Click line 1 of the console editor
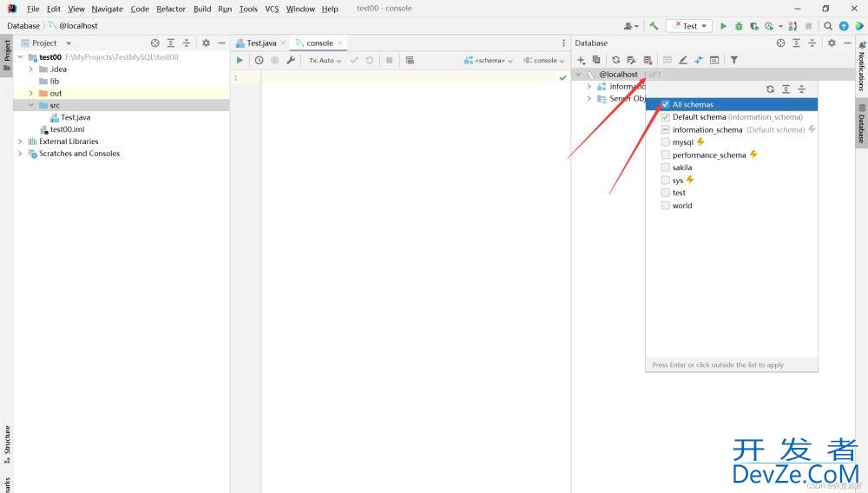 (x=410, y=77)
